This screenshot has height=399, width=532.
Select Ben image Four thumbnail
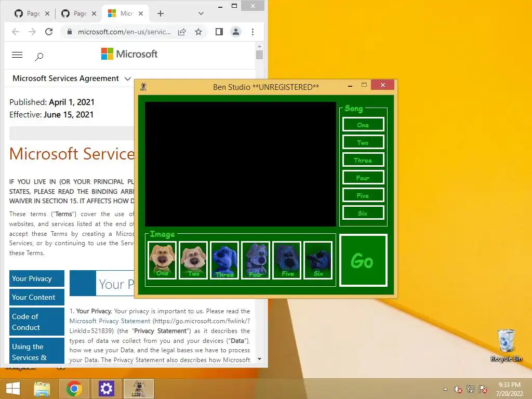tap(256, 260)
